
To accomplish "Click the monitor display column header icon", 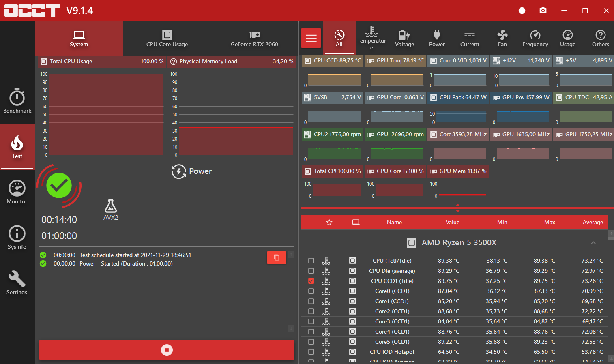I will [x=356, y=222].
